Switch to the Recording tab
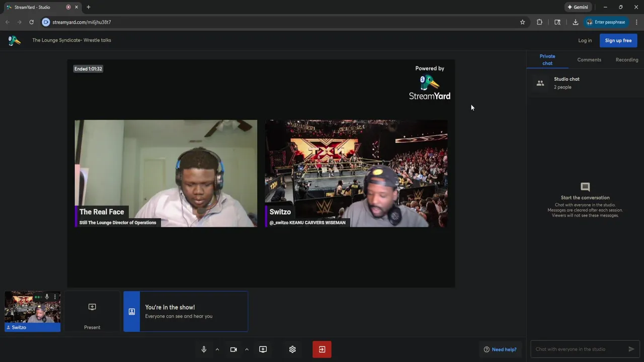This screenshot has height=362, width=644. click(627, 60)
